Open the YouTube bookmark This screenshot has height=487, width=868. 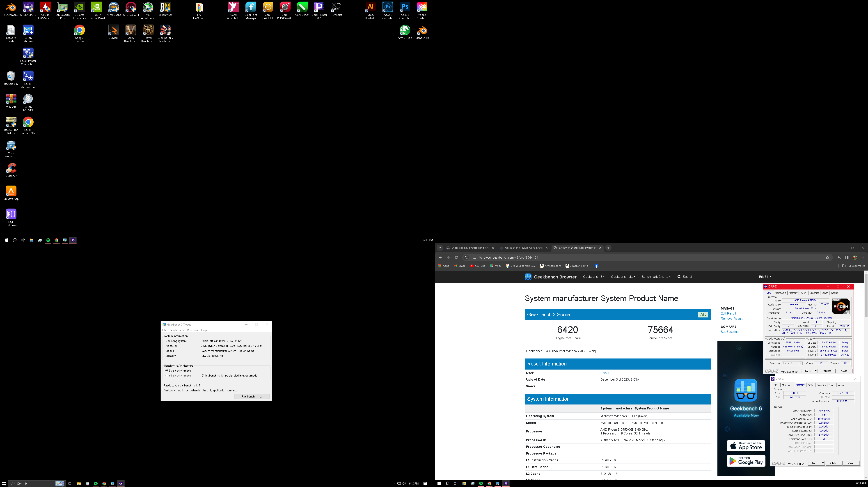tap(477, 266)
